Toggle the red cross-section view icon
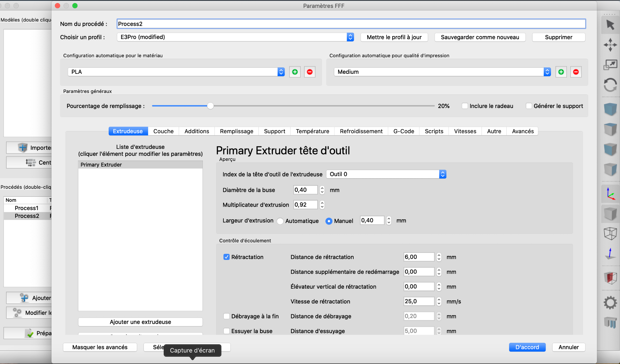620x364 pixels. click(610, 277)
